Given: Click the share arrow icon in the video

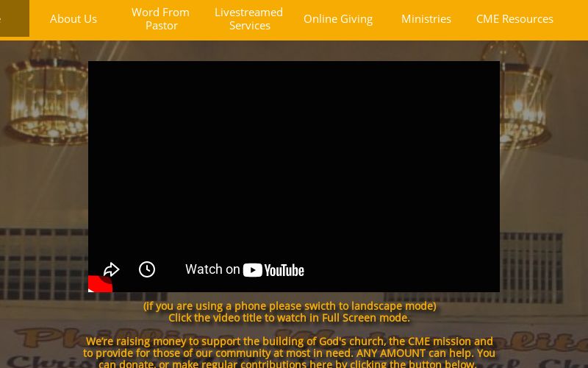Looking at the screenshot, I should (x=111, y=269).
